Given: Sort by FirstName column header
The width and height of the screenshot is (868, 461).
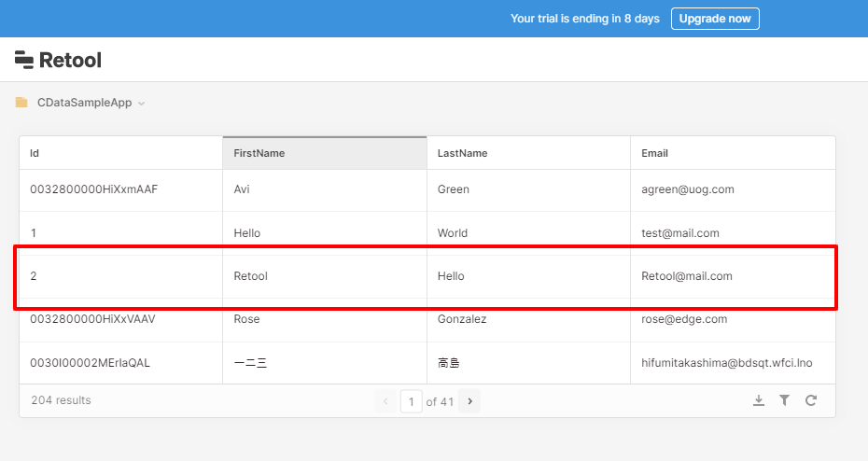Looking at the screenshot, I should point(324,153).
